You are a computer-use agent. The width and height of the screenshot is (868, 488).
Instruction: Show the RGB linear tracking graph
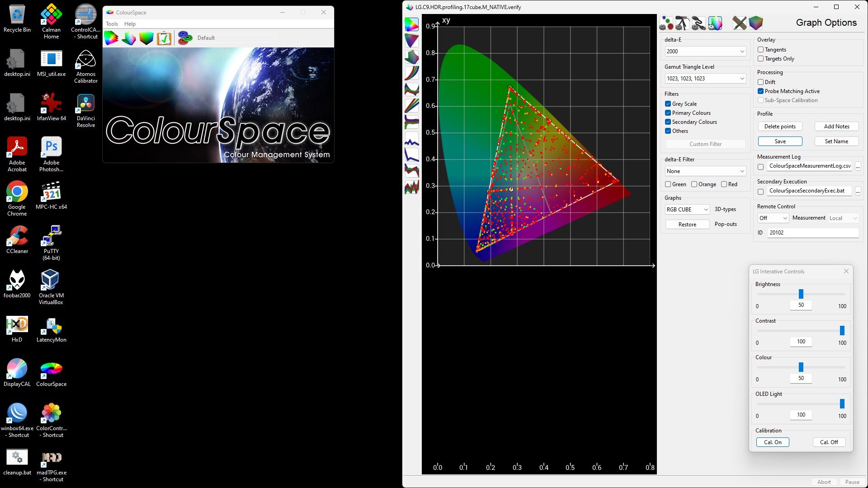(x=411, y=106)
